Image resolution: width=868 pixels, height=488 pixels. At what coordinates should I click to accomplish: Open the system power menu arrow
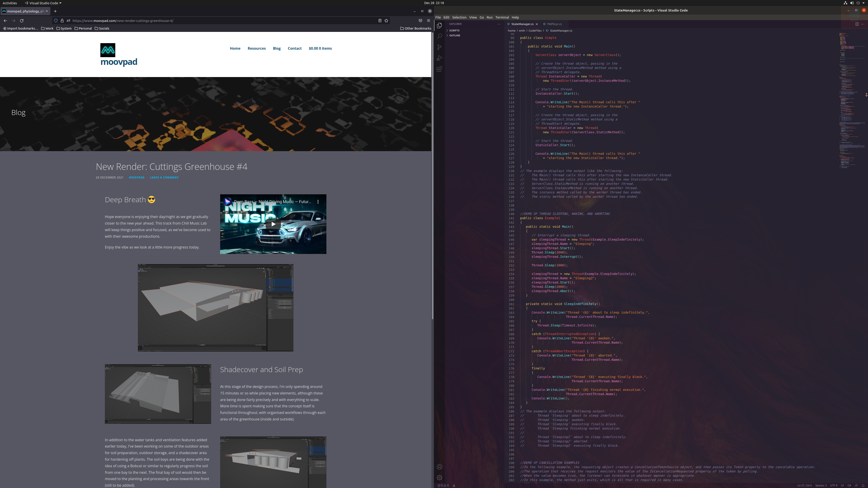[x=864, y=3]
